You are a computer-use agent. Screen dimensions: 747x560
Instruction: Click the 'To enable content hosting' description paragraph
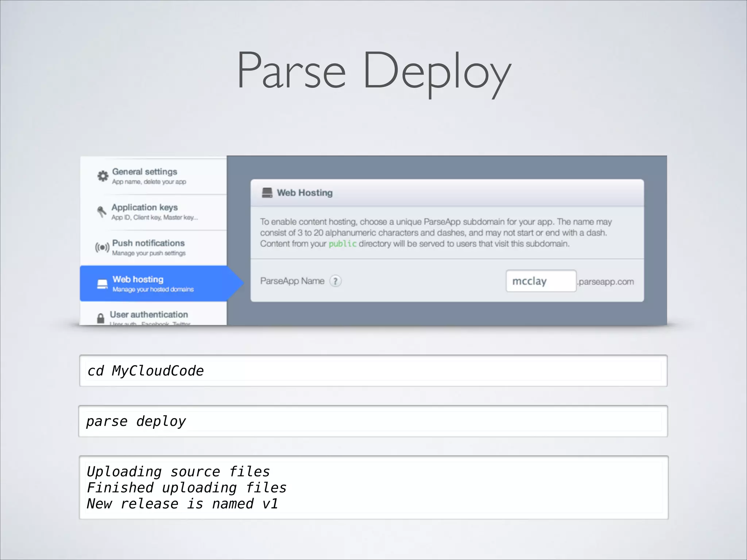pyautogui.click(x=436, y=233)
